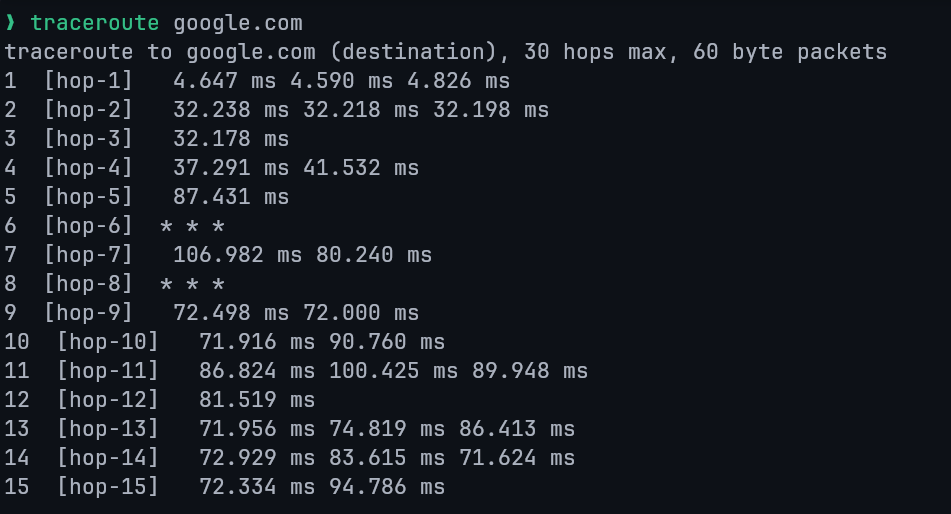This screenshot has height=514, width=951.
Task: Click the green prompt arrow symbol
Action: pyautogui.click(x=11, y=22)
